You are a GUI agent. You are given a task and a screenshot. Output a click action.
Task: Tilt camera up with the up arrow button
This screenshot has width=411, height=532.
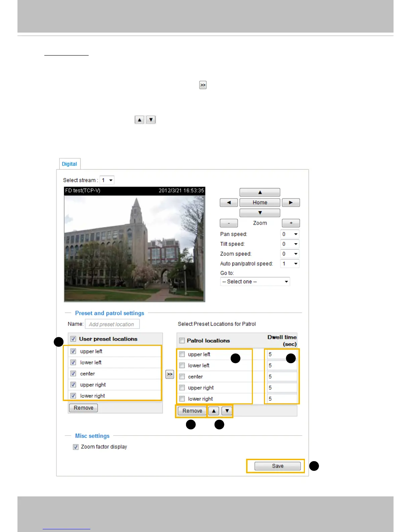pyautogui.click(x=260, y=192)
